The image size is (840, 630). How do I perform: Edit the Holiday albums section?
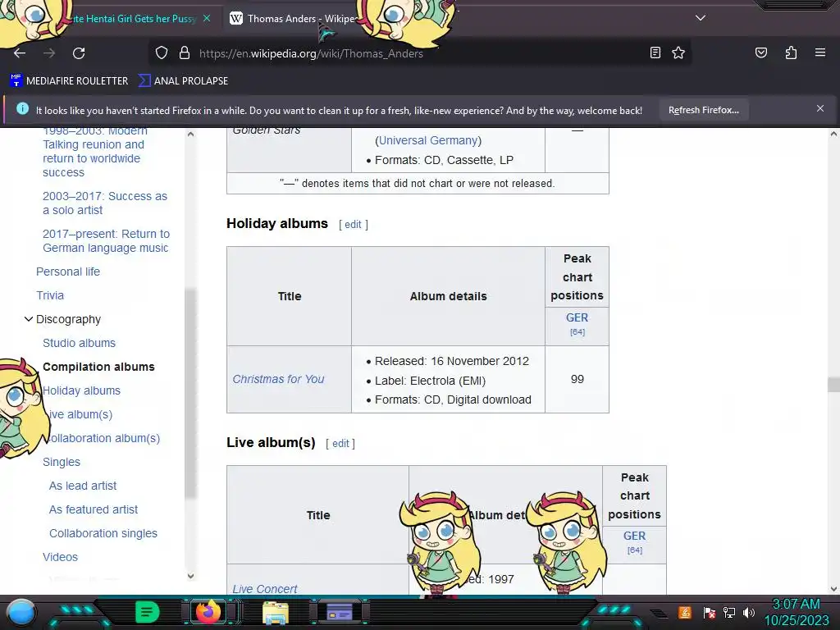click(353, 225)
